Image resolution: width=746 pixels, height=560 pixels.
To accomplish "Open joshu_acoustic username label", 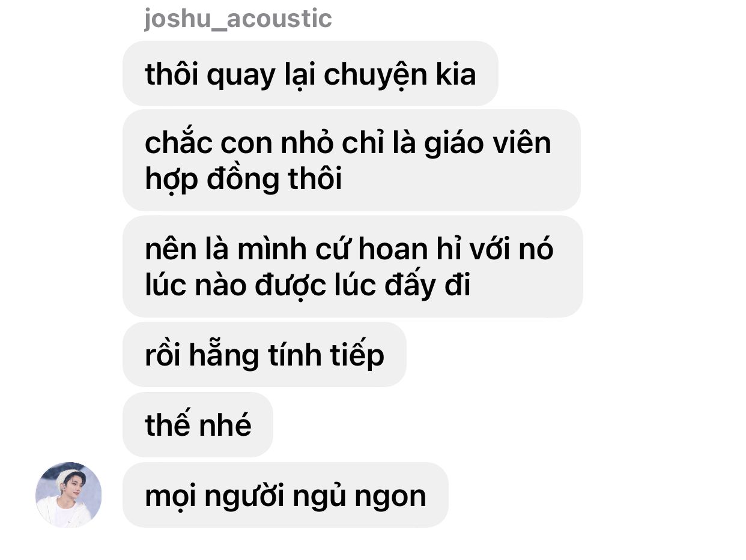I will coord(238,19).
